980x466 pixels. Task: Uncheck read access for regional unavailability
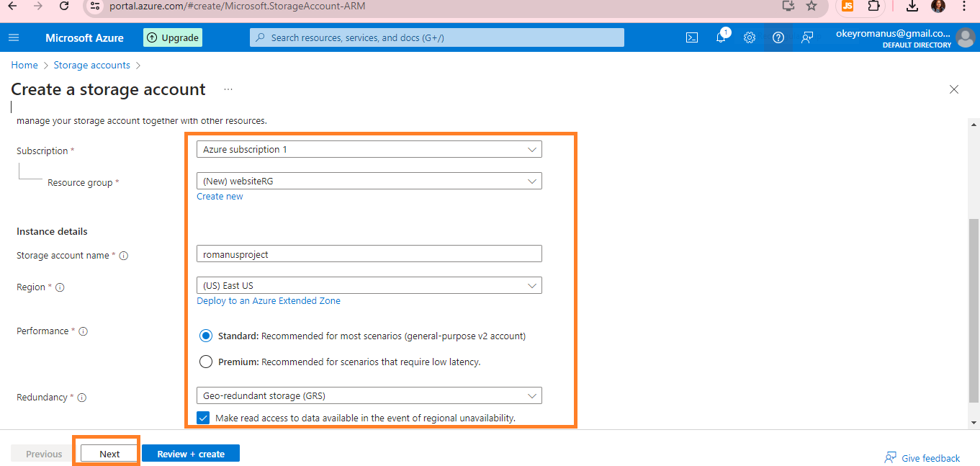coord(203,418)
